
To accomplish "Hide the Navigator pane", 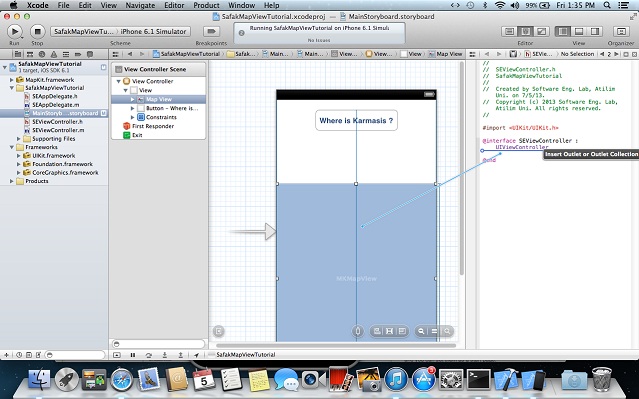I will coord(563,31).
